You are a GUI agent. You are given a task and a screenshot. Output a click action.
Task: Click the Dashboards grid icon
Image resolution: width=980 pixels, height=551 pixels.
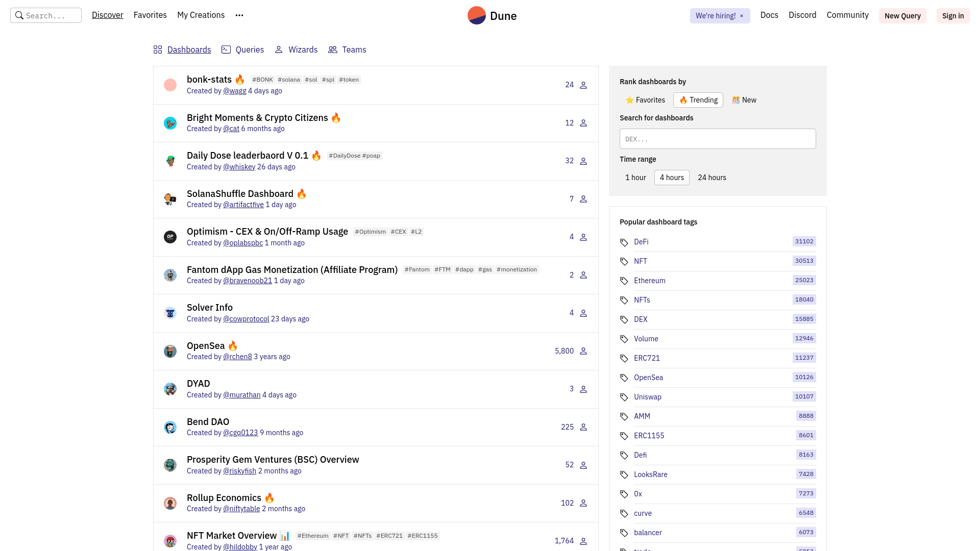point(158,49)
